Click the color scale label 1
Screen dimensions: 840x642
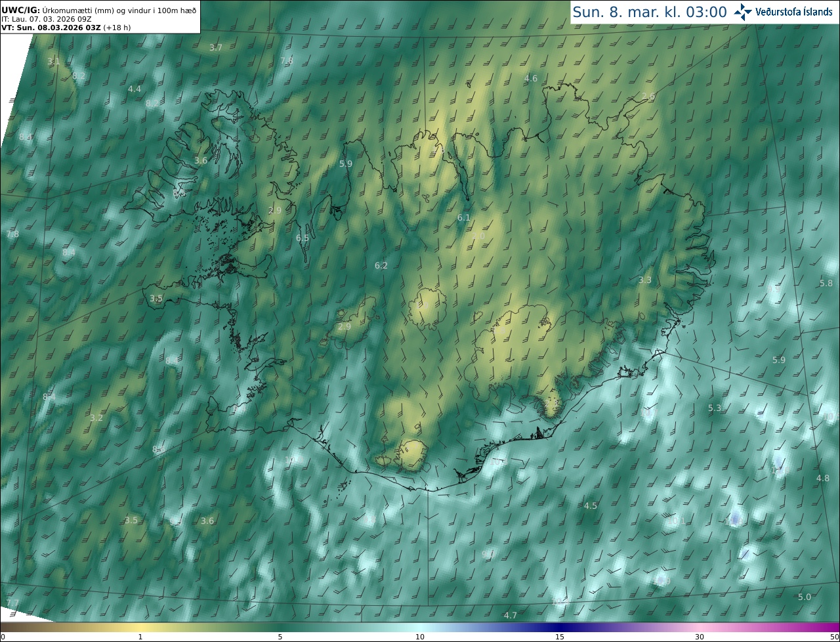pos(140,637)
